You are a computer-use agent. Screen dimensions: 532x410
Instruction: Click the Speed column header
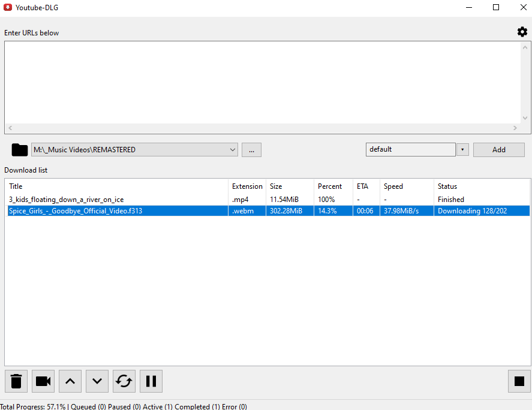pyautogui.click(x=407, y=186)
